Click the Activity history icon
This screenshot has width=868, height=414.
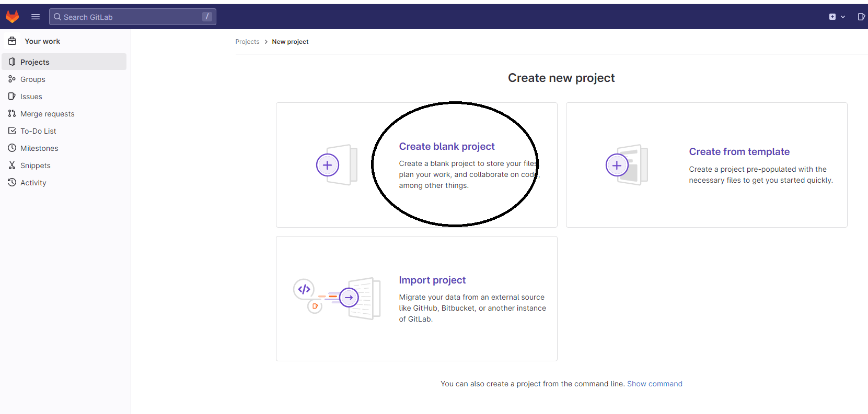pyautogui.click(x=12, y=182)
